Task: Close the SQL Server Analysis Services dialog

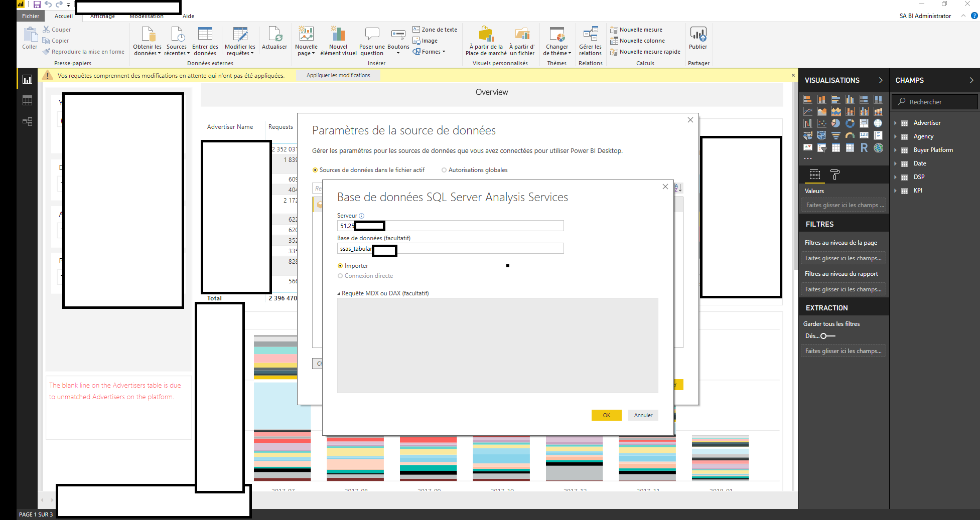Action: click(665, 187)
